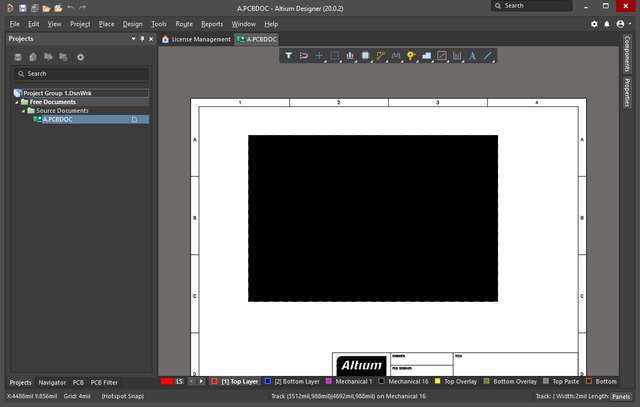
Task: Open the Projects panel dropdown arrow
Action: pos(132,39)
